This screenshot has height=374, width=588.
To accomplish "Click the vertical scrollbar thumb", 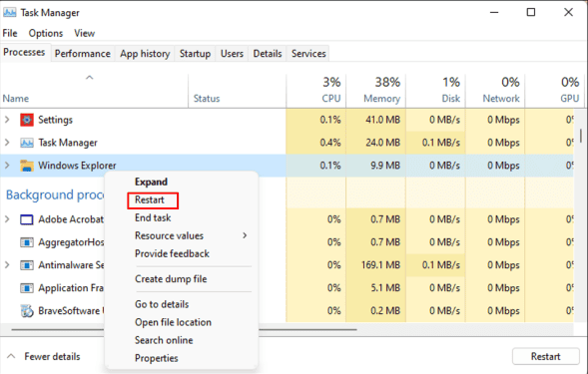I will 581,136.
